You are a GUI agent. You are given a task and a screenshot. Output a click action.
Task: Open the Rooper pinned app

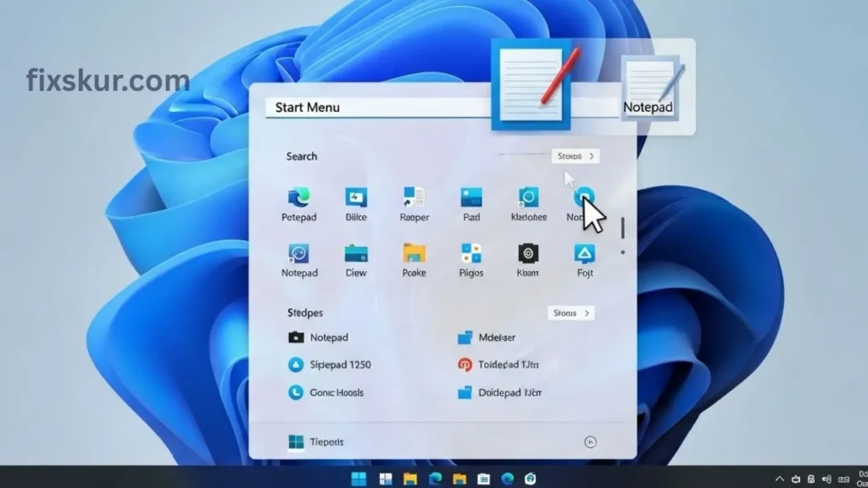click(x=414, y=205)
